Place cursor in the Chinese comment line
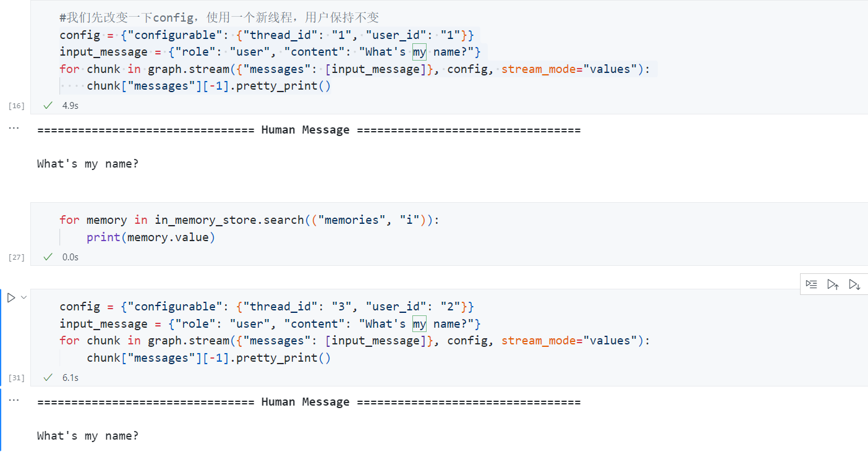Viewport: 868px width, 452px height. pos(219,18)
